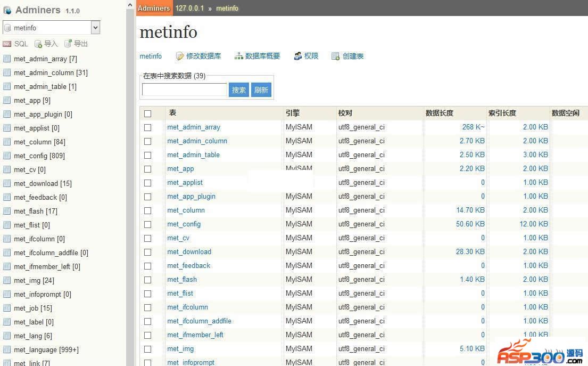
Task: Check the met_column row checkbox
Action: coord(148,210)
